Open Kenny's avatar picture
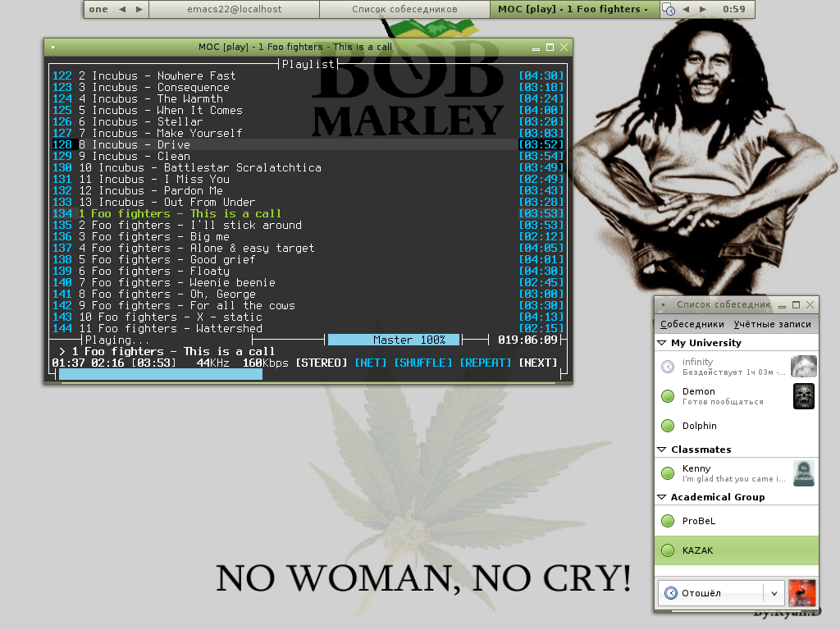This screenshot has width=840, height=630. click(x=804, y=473)
